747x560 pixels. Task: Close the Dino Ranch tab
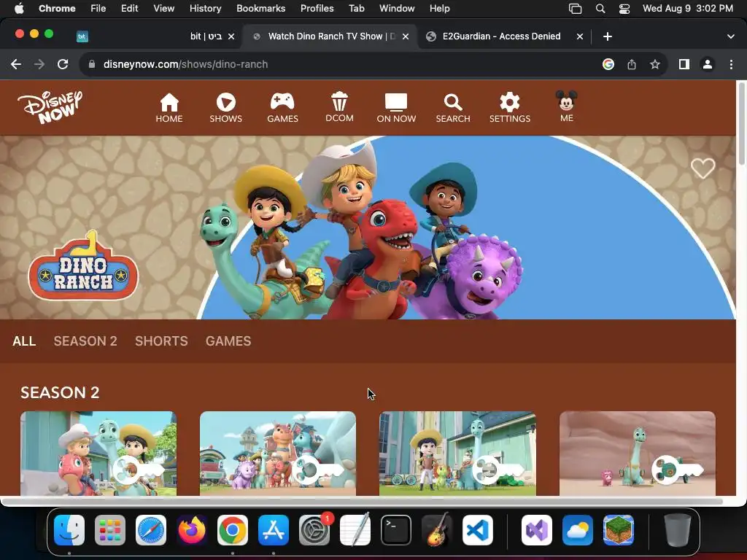[x=406, y=36]
